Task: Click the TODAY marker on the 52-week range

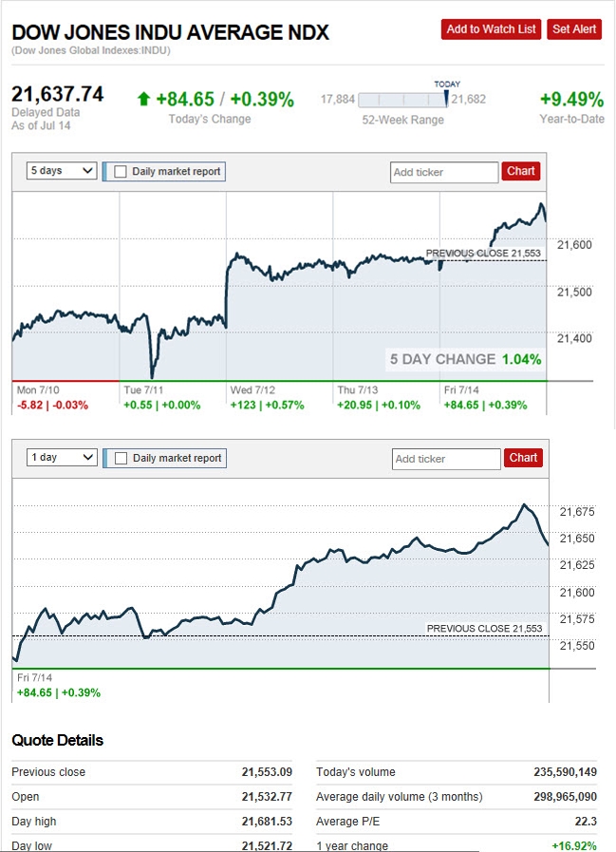Action: 446,86
